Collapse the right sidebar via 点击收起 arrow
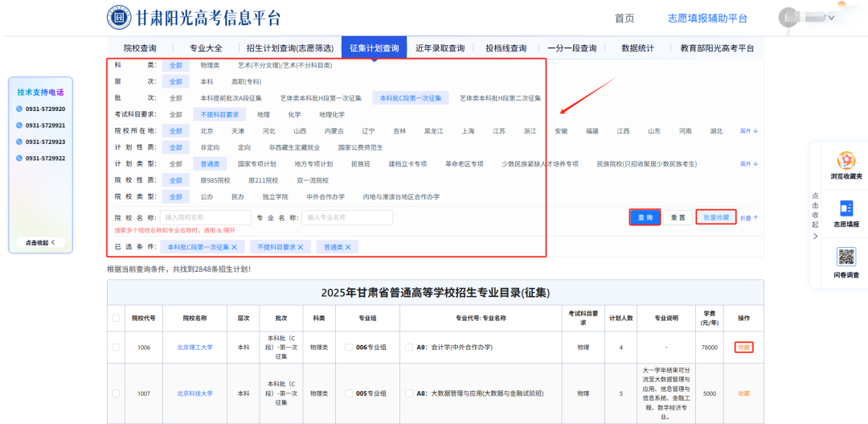The image size is (868, 424). [816, 236]
